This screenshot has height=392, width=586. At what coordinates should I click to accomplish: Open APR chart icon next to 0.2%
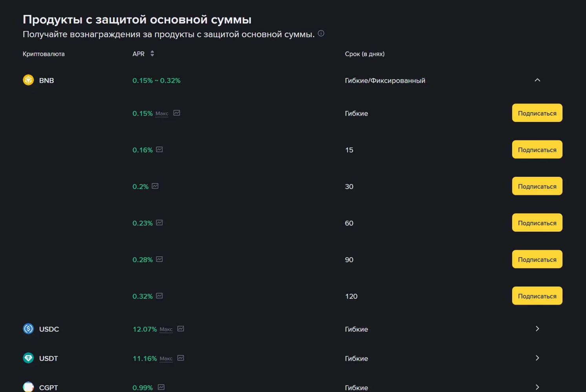pyautogui.click(x=155, y=186)
